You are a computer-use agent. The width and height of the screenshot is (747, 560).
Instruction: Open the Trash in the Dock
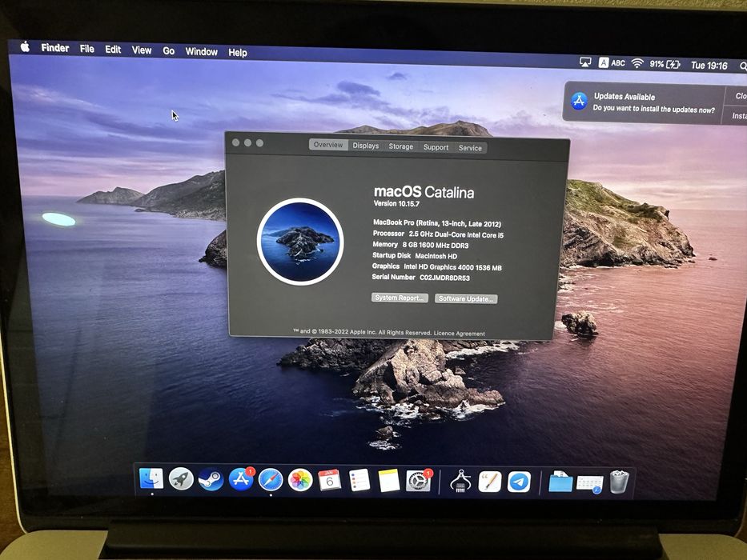pyautogui.click(x=619, y=482)
